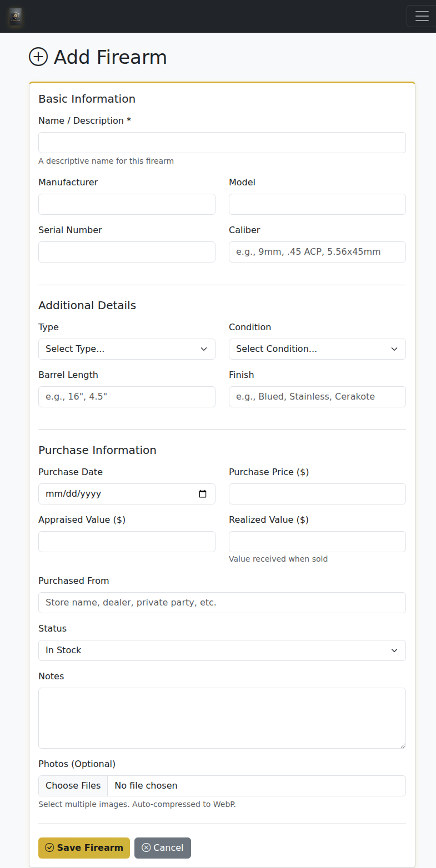Open the Type dropdown
Viewport: 436px width, 868px height.
pyautogui.click(x=127, y=349)
